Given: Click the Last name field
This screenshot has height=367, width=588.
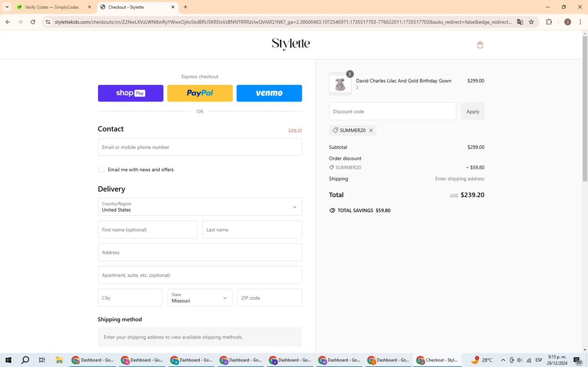Looking at the screenshot, I should tap(252, 230).
